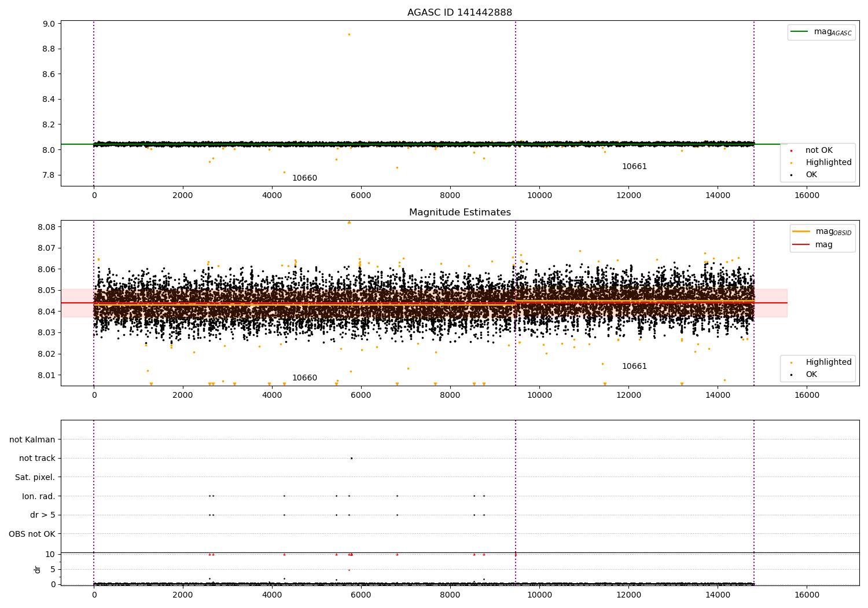Click the '10' tick on the dr axis
Screen dimensions: 868x608
pyautogui.click(x=50, y=555)
